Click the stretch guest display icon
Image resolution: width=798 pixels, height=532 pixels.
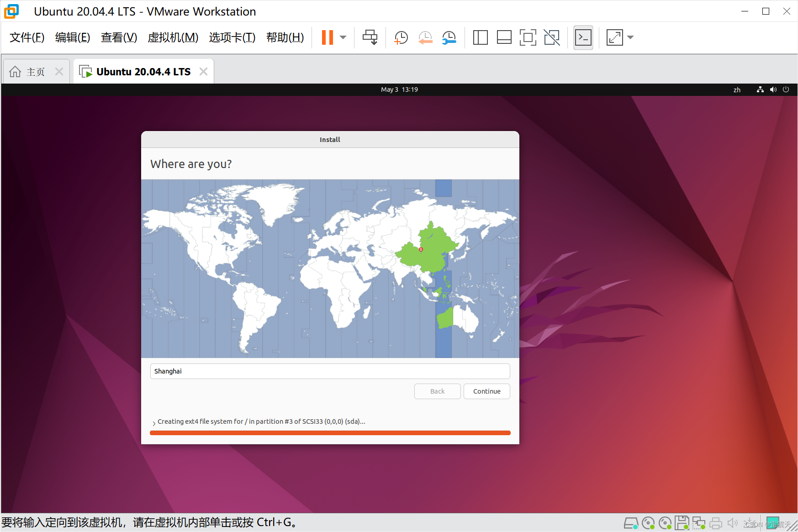[x=614, y=37]
